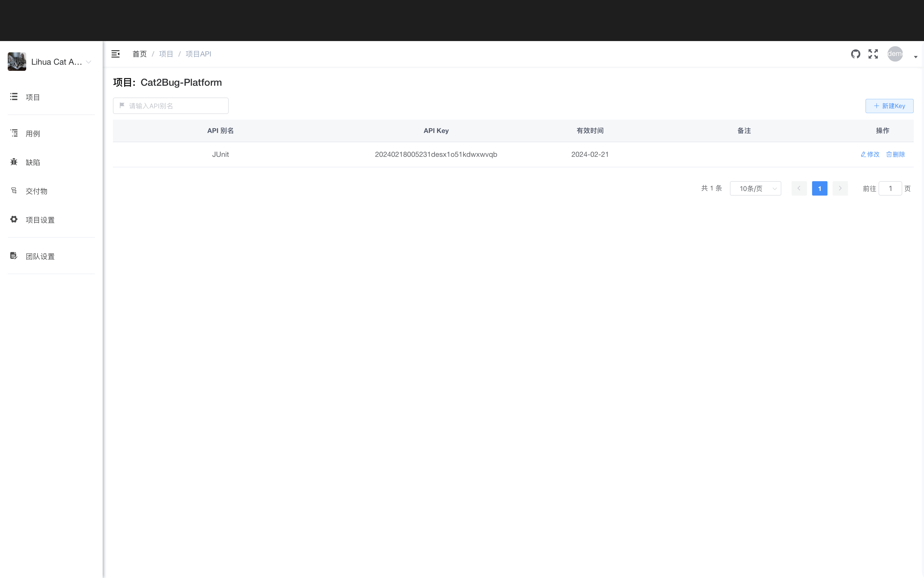Expand the user menu caret arrow
This screenshot has height=578, width=924.
916,57
